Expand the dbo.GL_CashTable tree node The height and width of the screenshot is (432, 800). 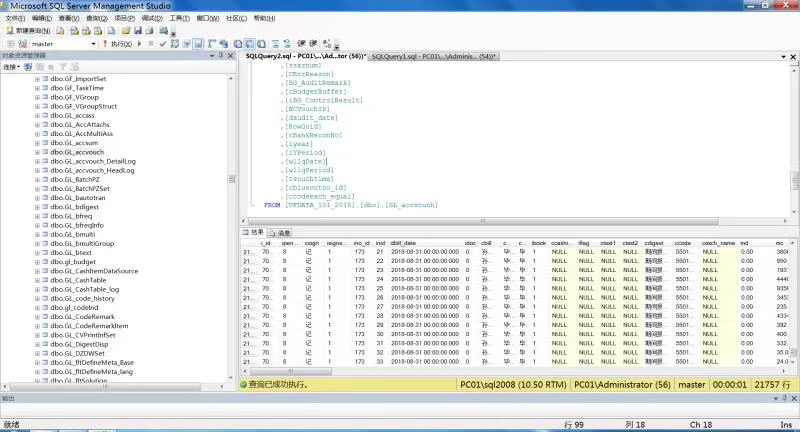coord(37,280)
